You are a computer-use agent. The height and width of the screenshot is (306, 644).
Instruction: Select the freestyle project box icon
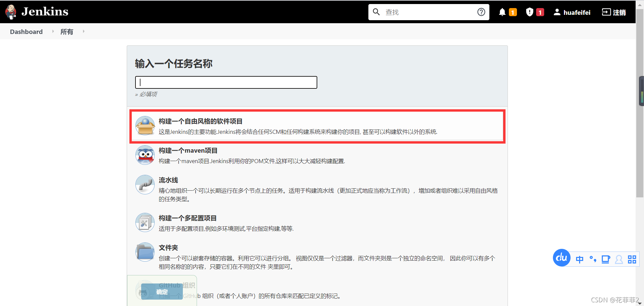145,126
